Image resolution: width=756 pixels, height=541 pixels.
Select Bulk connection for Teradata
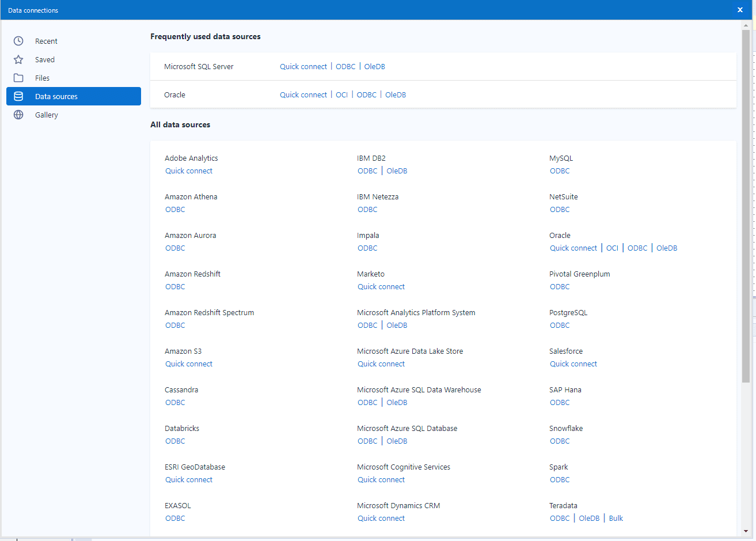coord(616,518)
